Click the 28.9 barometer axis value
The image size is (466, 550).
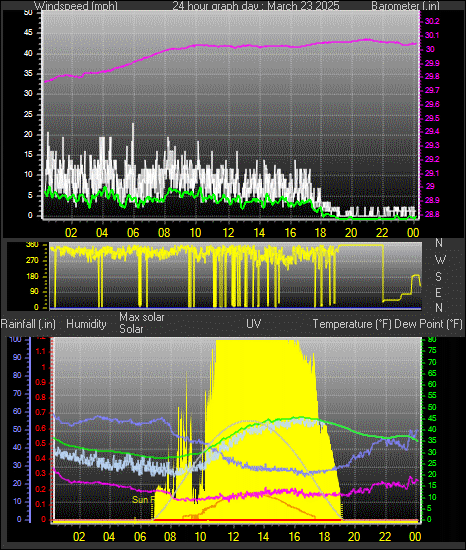point(432,200)
